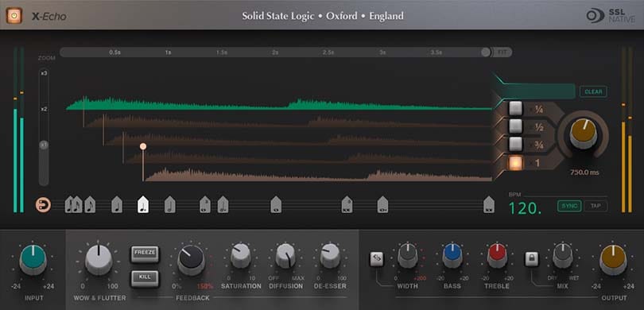
Task: Click the DIFFUSION knob
Action: 285,255
